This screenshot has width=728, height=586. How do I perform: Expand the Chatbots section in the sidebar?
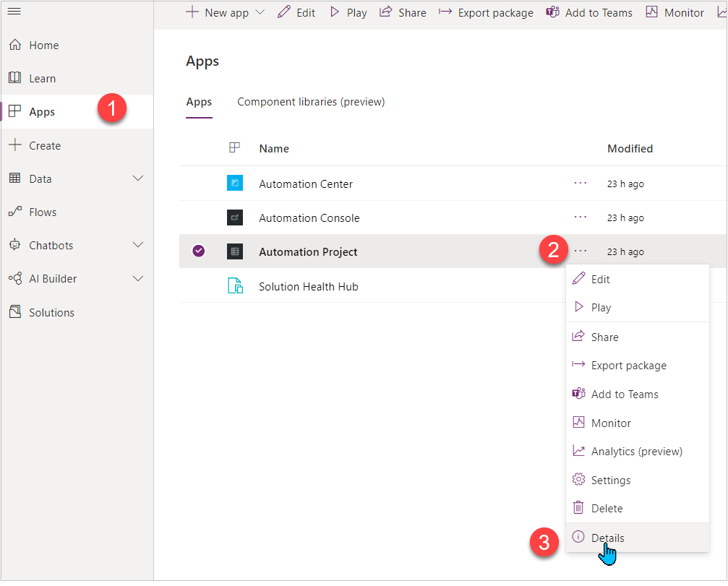[137, 245]
